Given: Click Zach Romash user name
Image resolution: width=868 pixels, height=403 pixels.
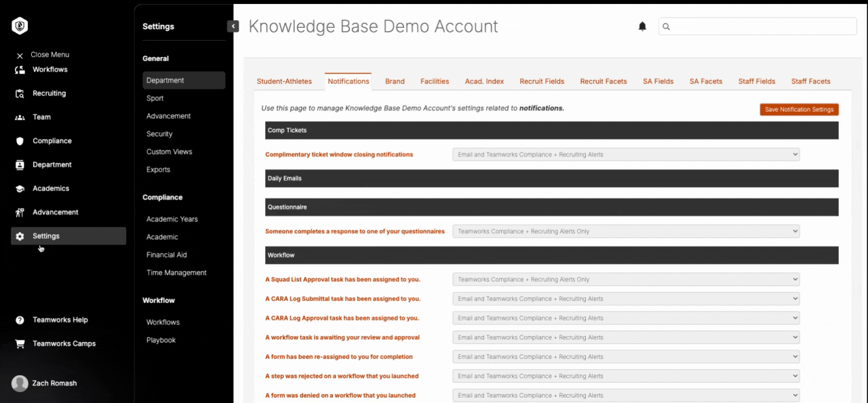Looking at the screenshot, I should 54,383.
